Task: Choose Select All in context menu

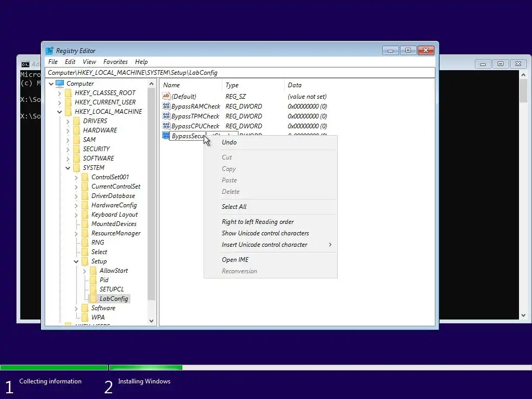Action: pyautogui.click(x=270, y=207)
